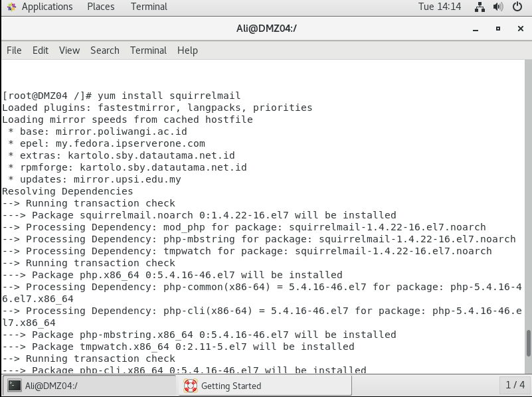This screenshot has width=532, height=397.
Task: Click 'Loaded plugins: fastestmirror' line
Action: tap(157, 108)
